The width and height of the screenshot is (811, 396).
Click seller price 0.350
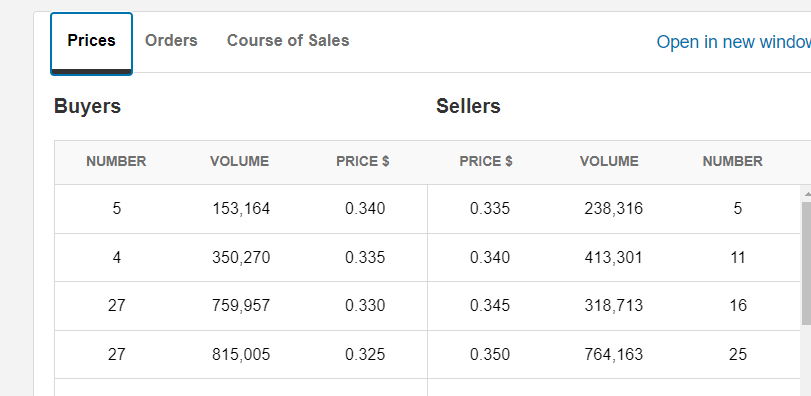click(490, 354)
